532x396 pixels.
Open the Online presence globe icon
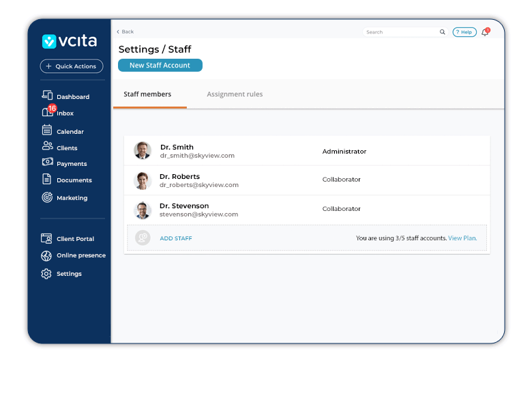(46, 255)
